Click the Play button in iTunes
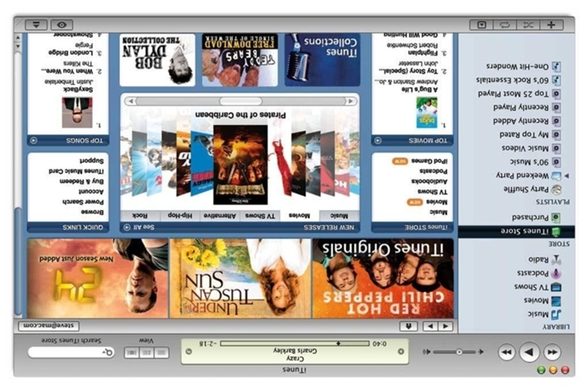The width and height of the screenshot is (588, 388). [x=529, y=352]
